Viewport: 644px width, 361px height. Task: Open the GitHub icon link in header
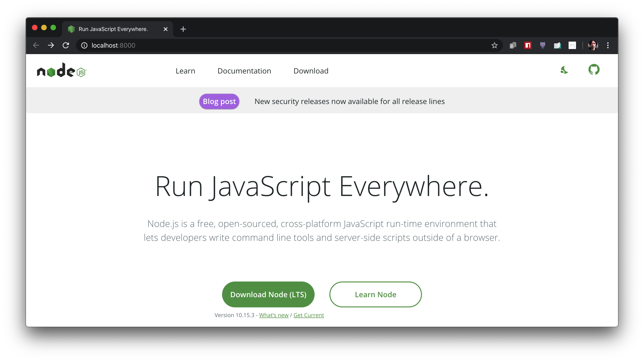click(x=594, y=70)
